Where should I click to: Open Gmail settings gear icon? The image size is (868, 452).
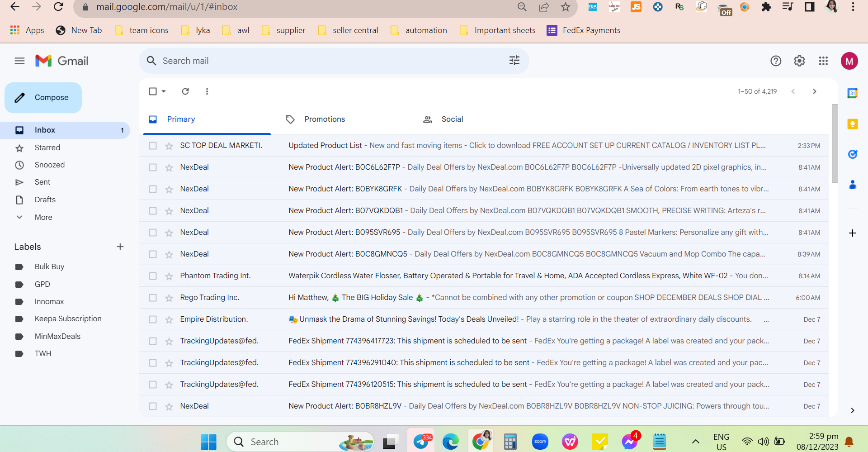[799, 61]
